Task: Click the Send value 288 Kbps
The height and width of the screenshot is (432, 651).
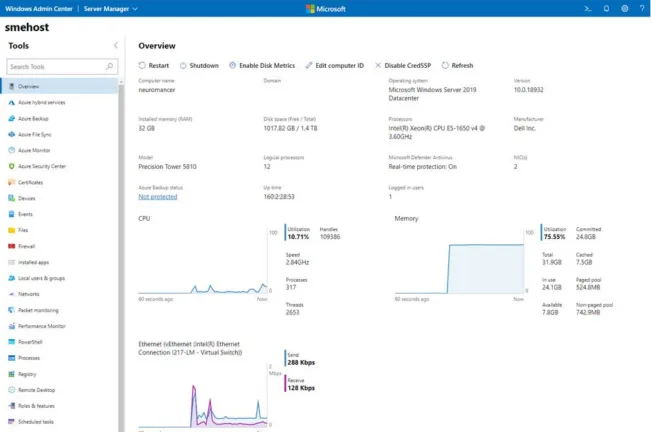Action: [301, 363]
